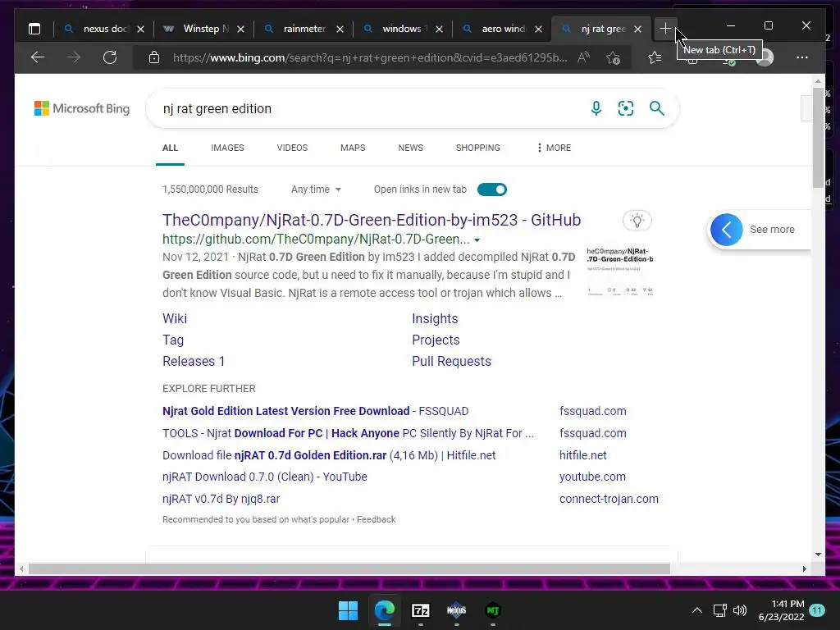
Task: Open Bing visual search icon
Action: 626,108
